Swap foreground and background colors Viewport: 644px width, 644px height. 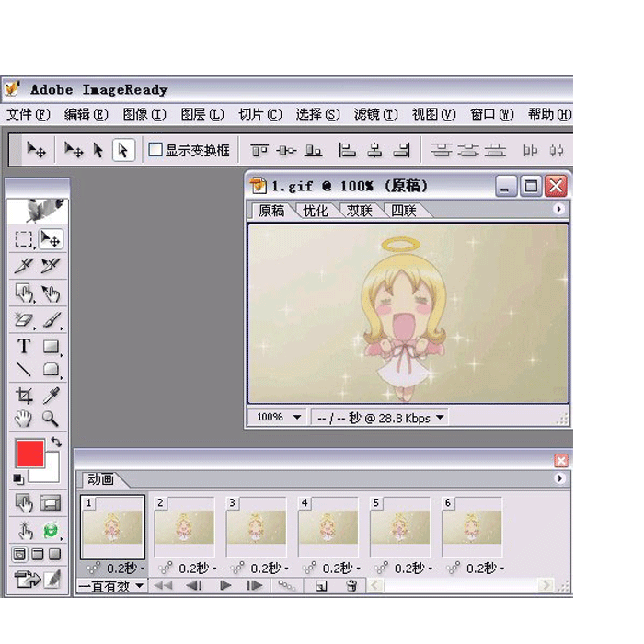pyautogui.click(x=57, y=443)
